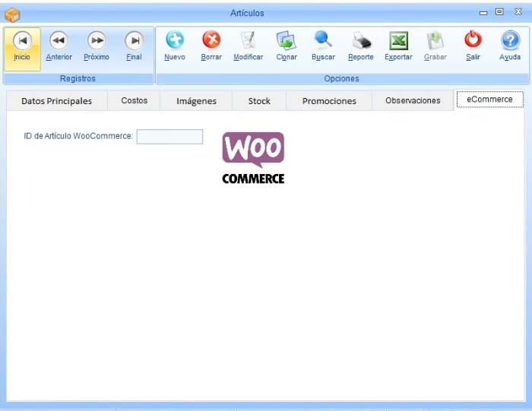Switch to Datos Principales tab

[x=57, y=101]
